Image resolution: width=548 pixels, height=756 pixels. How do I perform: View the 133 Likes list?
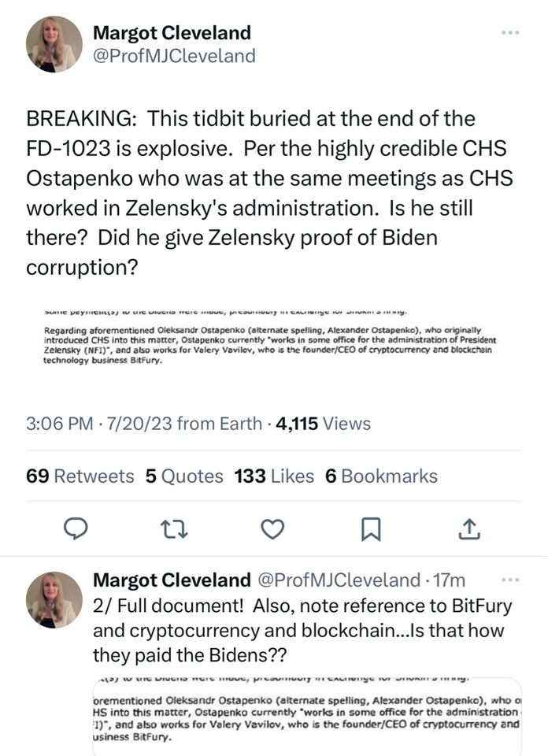point(274,476)
